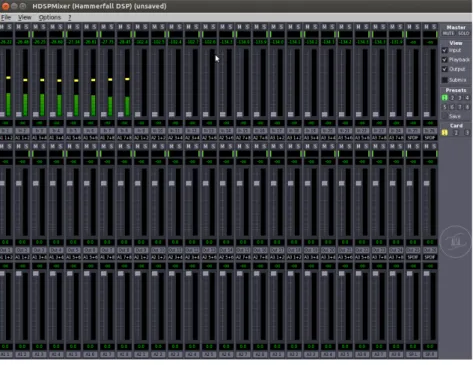Viewport: 473px width, 365px height.
Task: Click the A1 4 output name label
Action: [56, 354]
